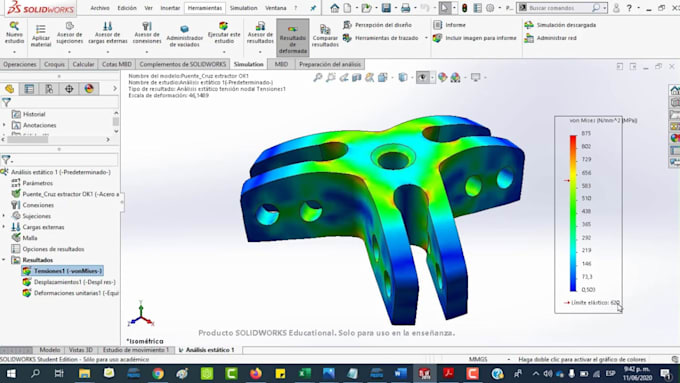Switch to the Croquis tab
680x383 pixels.
(x=54, y=64)
